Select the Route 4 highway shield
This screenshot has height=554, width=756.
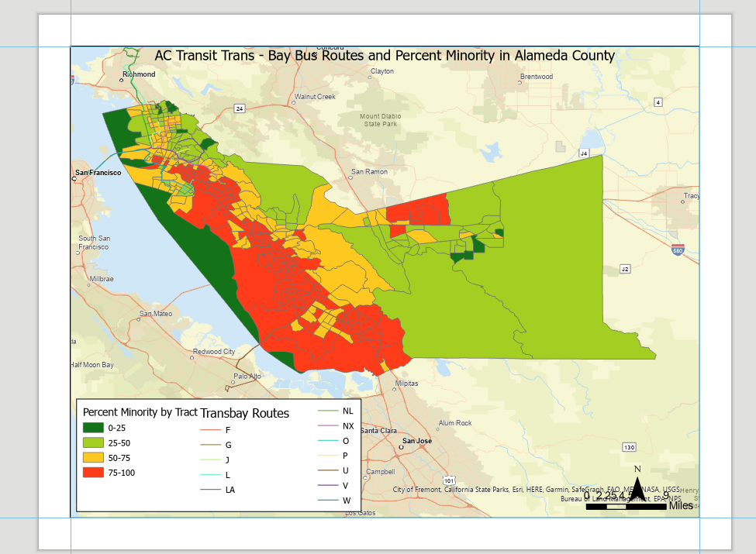[x=658, y=102]
